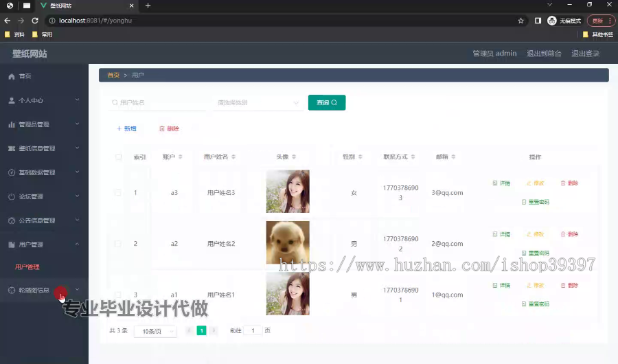Click the sort arrows beside 性别 column header
Screen dimensions: 618x364
360,157
